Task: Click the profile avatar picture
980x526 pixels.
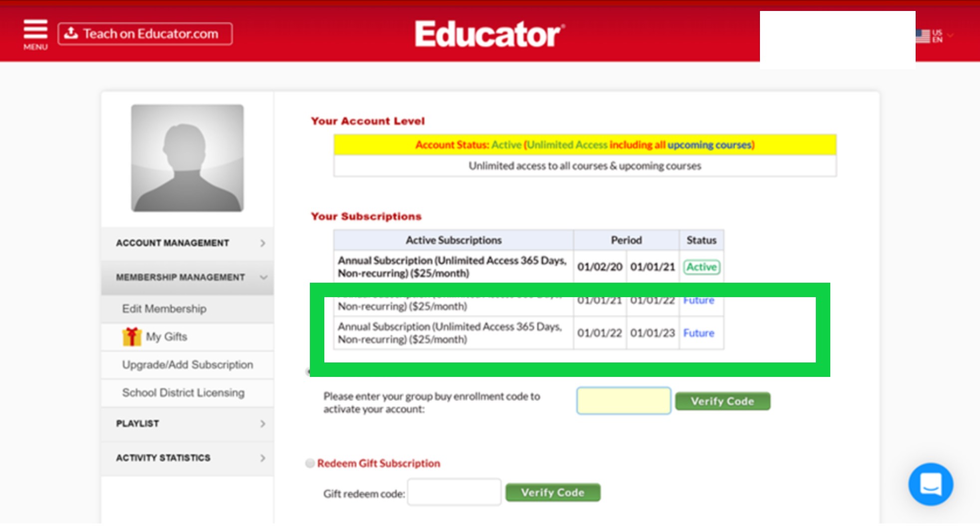Action: coord(187,158)
